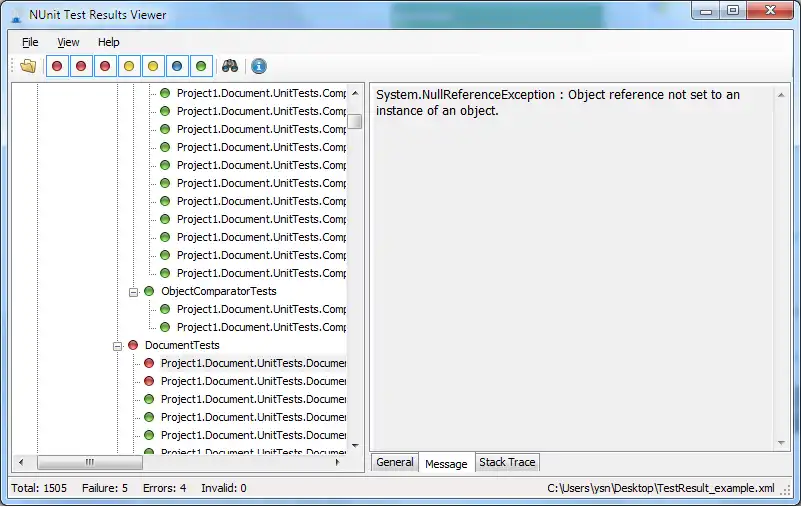The image size is (801, 507).
Task: Click the message panel scroll up arrow
Action: point(781,95)
